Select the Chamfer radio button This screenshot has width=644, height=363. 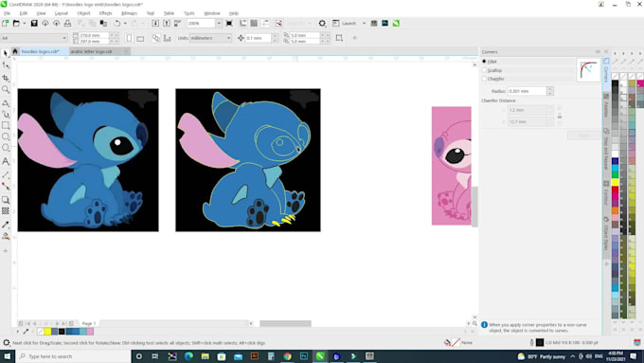pyautogui.click(x=484, y=79)
